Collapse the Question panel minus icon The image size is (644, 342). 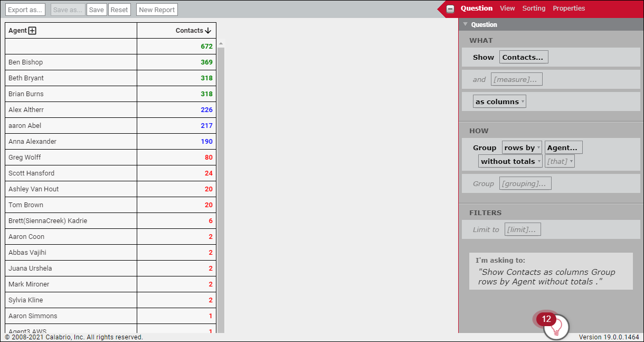[450, 9]
